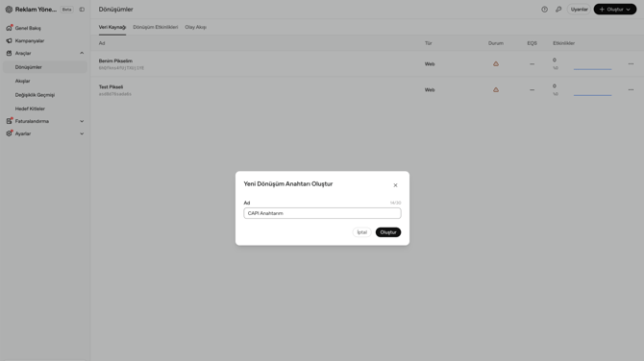Click the Ad name input field

tap(322, 213)
